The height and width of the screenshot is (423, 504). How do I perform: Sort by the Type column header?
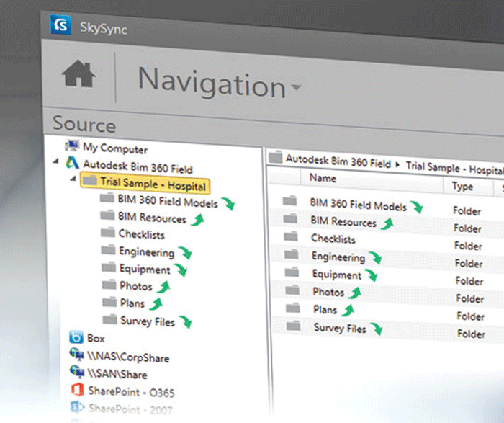(x=462, y=187)
